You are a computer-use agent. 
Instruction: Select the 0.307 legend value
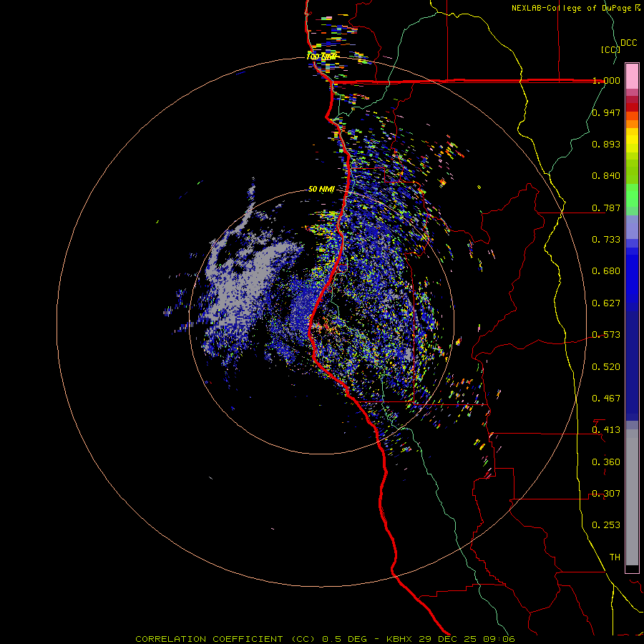click(606, 494)
